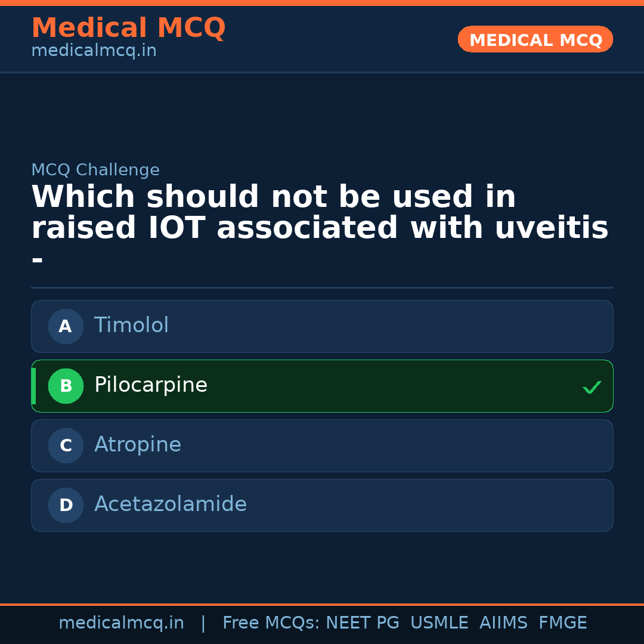The width and height of the screenshot is (644, 644).
Task: Click the circular D badge icon
Action: (x=66, y=505)
